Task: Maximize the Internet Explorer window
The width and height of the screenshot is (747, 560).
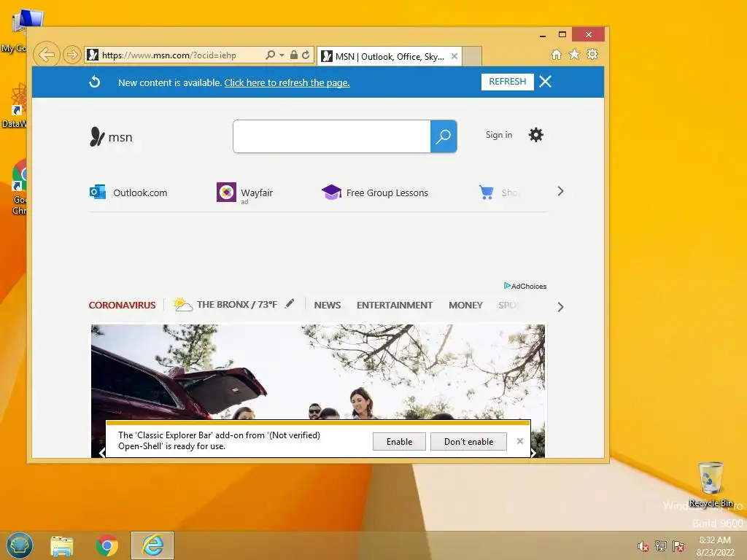Action: [x=562, y=34]
